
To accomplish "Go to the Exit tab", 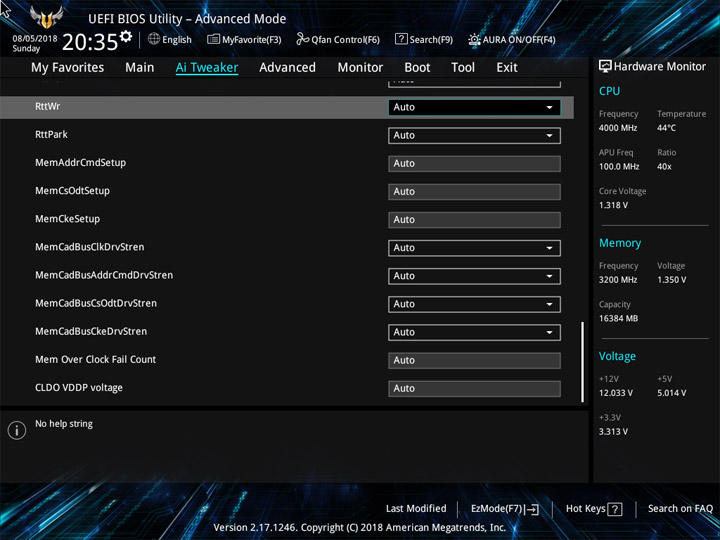I will (506, 68).
